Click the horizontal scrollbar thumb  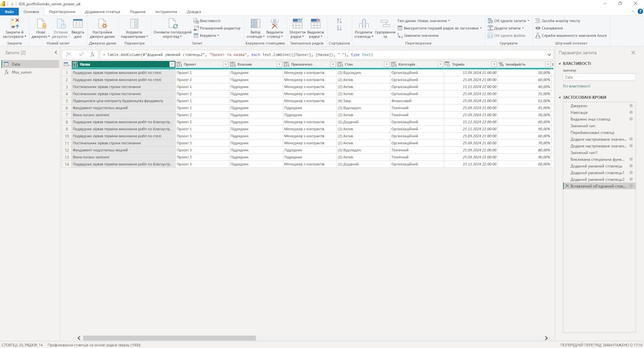[169, 338]
